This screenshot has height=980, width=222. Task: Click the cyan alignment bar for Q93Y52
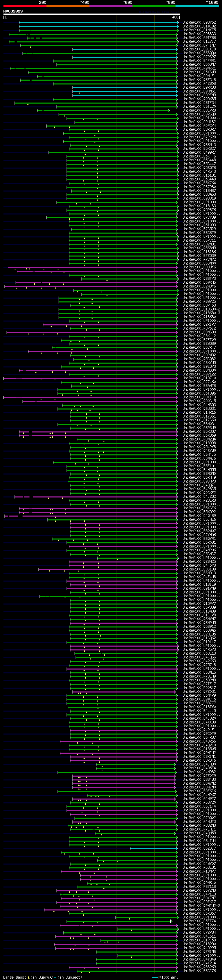(99, 23)
